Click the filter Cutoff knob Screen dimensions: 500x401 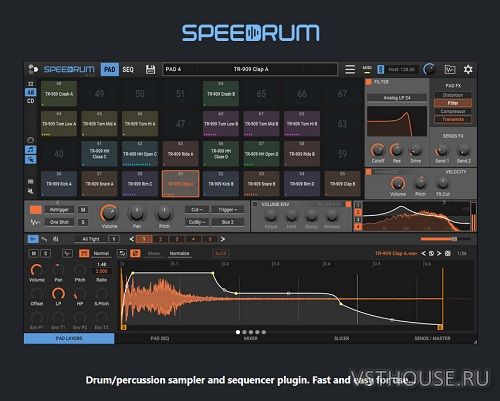[x=378, y=150]
